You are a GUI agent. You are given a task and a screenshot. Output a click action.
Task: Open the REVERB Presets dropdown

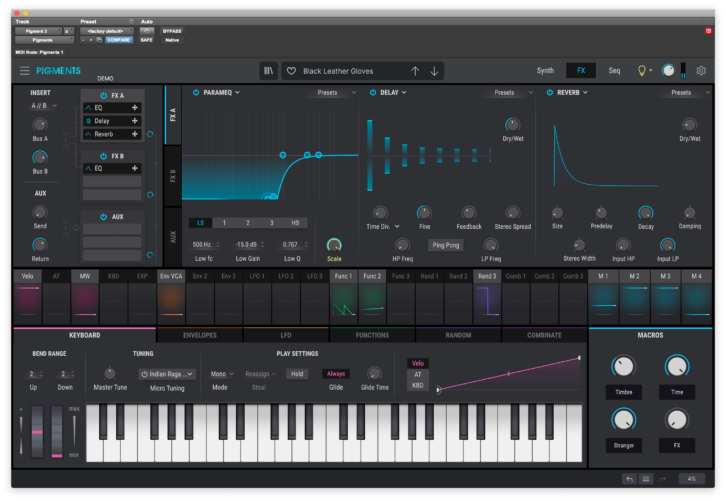pos(686,93)
